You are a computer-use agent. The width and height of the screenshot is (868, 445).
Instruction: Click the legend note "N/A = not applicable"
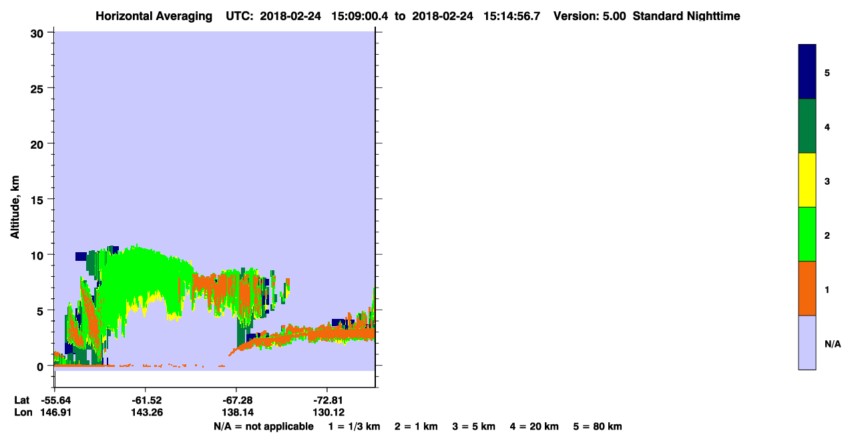pyautogui.click(x=264, y=426)
